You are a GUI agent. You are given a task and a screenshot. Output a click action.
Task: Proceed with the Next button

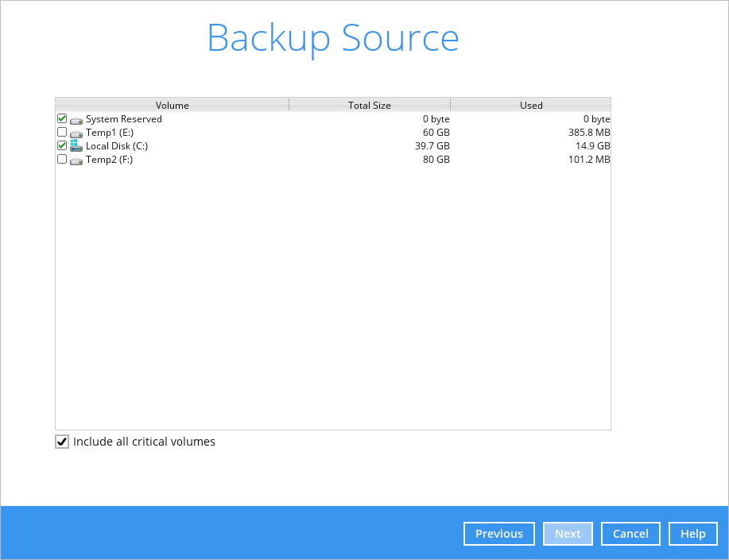(x=568, y=534)
